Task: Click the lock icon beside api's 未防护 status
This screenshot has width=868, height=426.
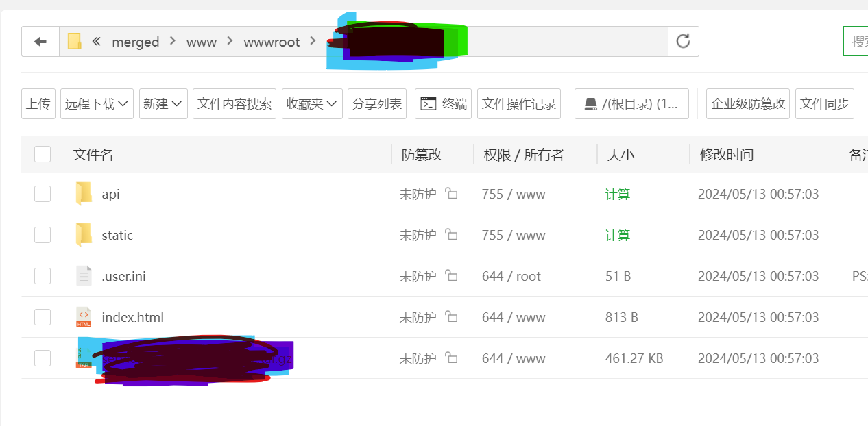Action: (x=450, y=194)
